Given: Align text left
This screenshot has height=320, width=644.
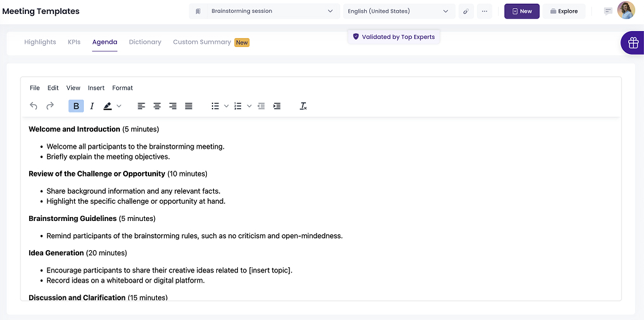Looking at the screenshot, I should [141, 106].
